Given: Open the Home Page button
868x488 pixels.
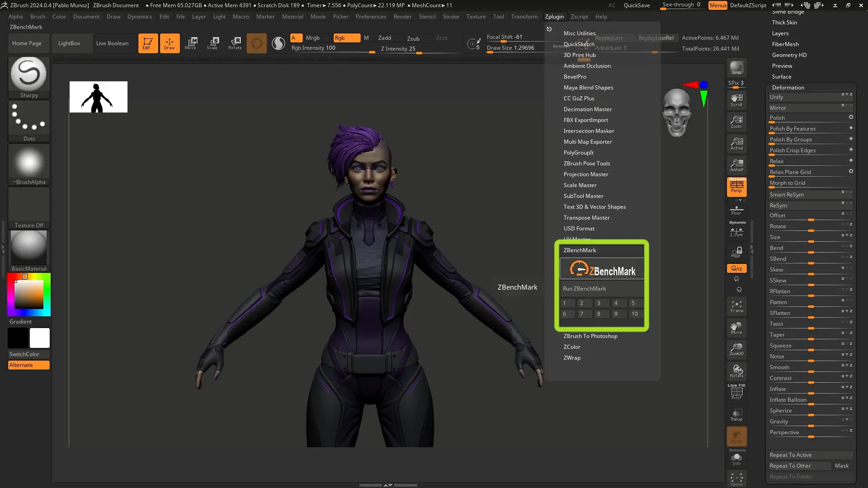Looking at the screenshot, I should coord(29,43).
